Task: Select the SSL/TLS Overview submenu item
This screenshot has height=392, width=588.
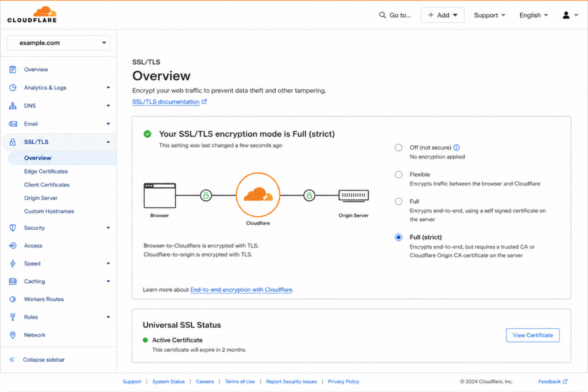Action: tap(62, 158)
